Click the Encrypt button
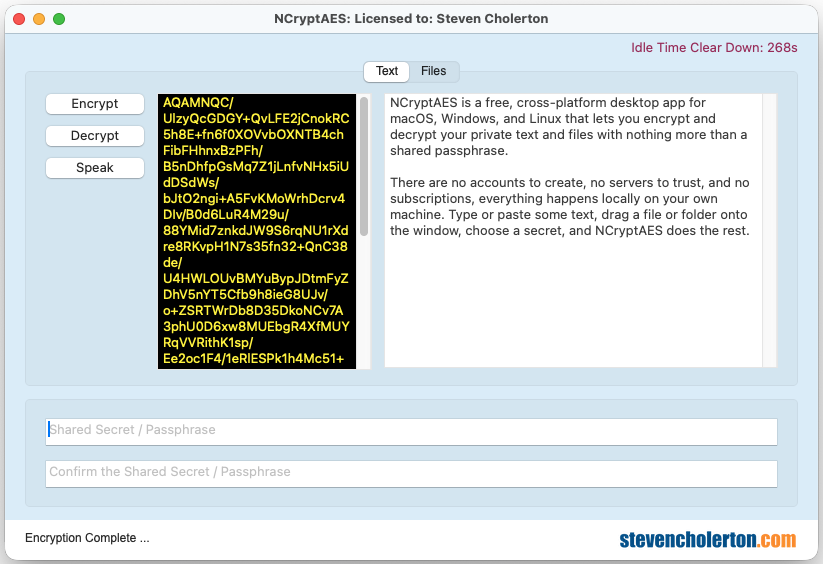The height and width of the screenshot is (564, 823). click(x=95, y=104)
